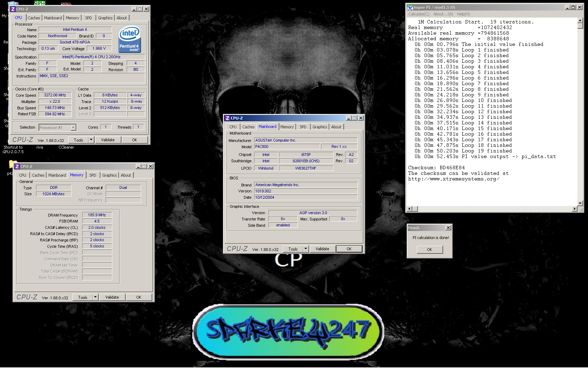The image size is (588, 368).
Task: Click the title bar icon of the Memory CPU-Z window
Action: (x=17, y=166)
